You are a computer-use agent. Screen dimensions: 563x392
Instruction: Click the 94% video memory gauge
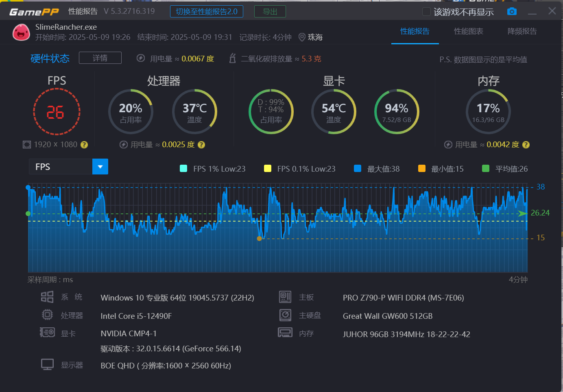[x=397, y=112]
